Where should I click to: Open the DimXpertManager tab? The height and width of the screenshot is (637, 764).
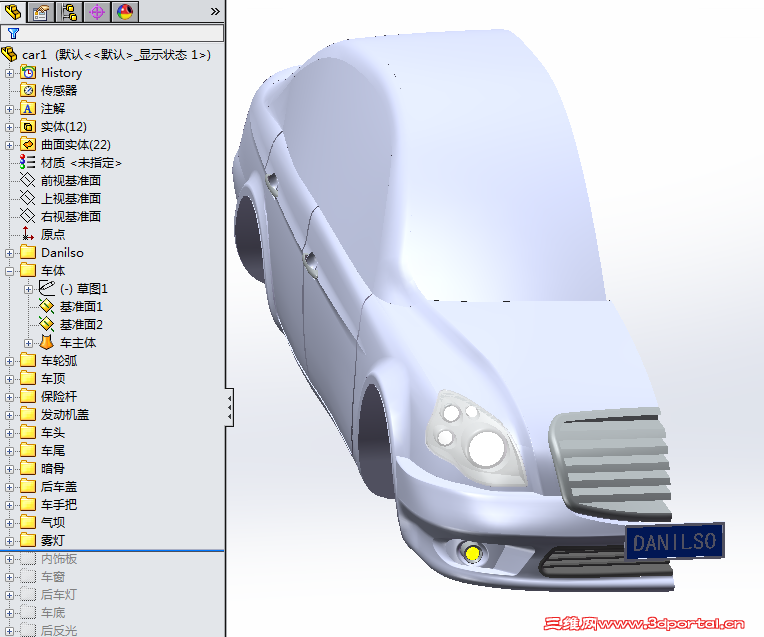click(97, 12)
